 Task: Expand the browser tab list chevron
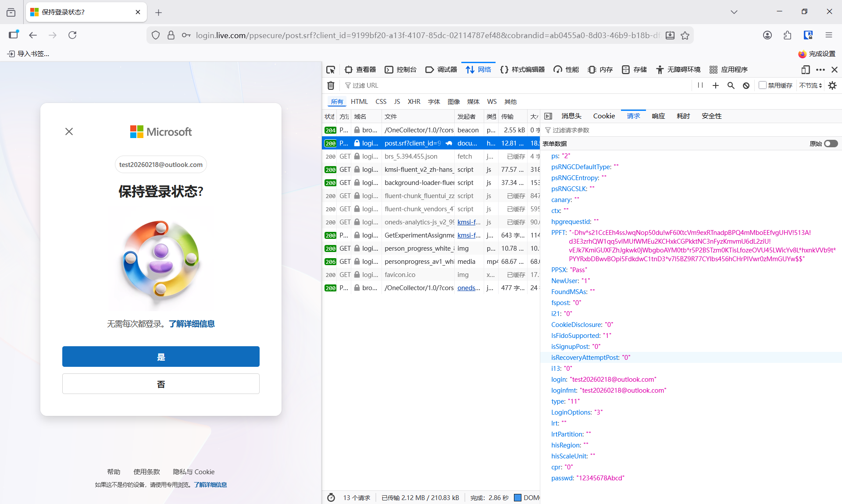(x=734, y=12)
